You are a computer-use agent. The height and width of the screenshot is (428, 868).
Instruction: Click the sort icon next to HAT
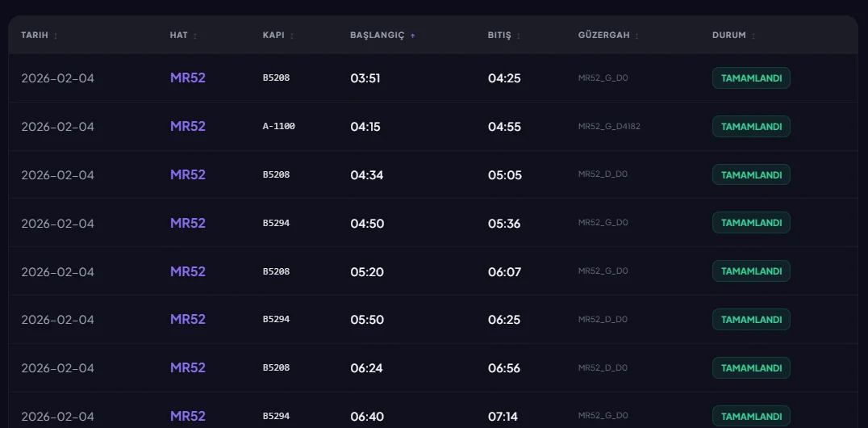click(195, 36)
